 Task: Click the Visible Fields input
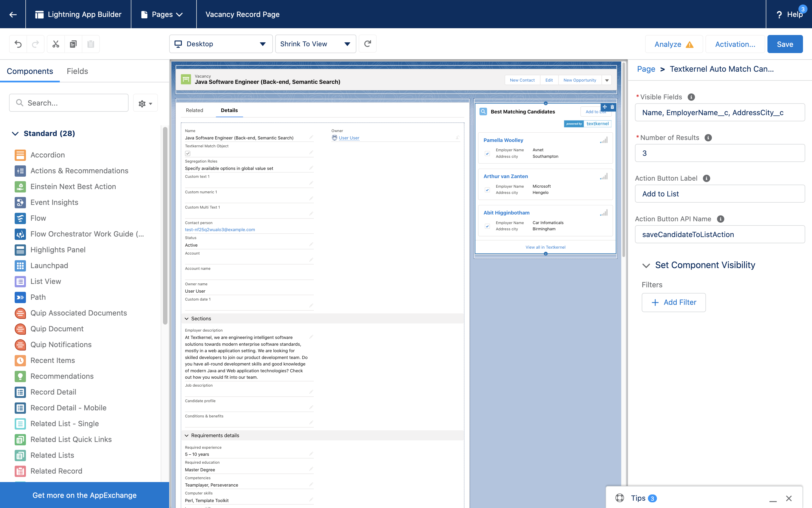coord(720,113)
